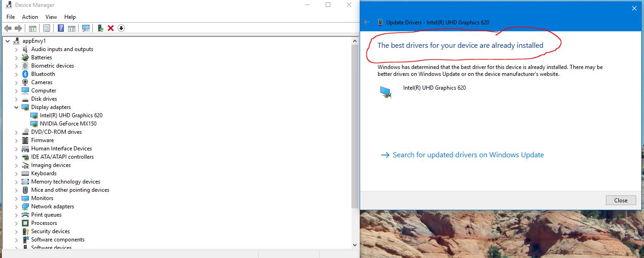Viewport: 644px width, 258px height.
Task: Minimize the Device Manager window
Action: tap(306, 5)
